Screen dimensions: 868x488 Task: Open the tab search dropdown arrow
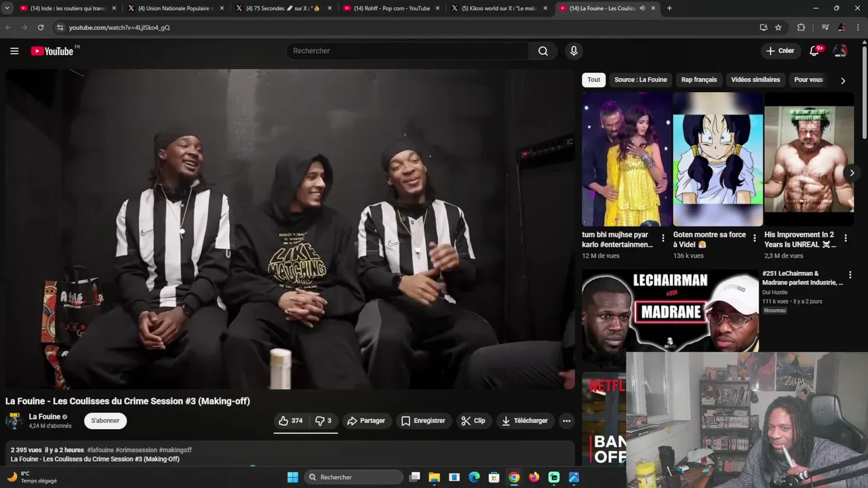click(7, 8)
